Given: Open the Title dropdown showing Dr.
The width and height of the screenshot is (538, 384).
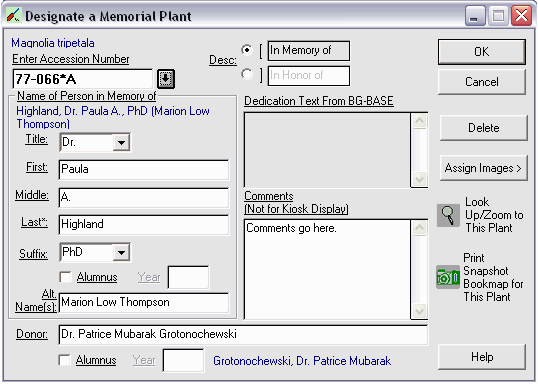Looking at the screenshot, I should pyautogui.click(x=121, y=142).
